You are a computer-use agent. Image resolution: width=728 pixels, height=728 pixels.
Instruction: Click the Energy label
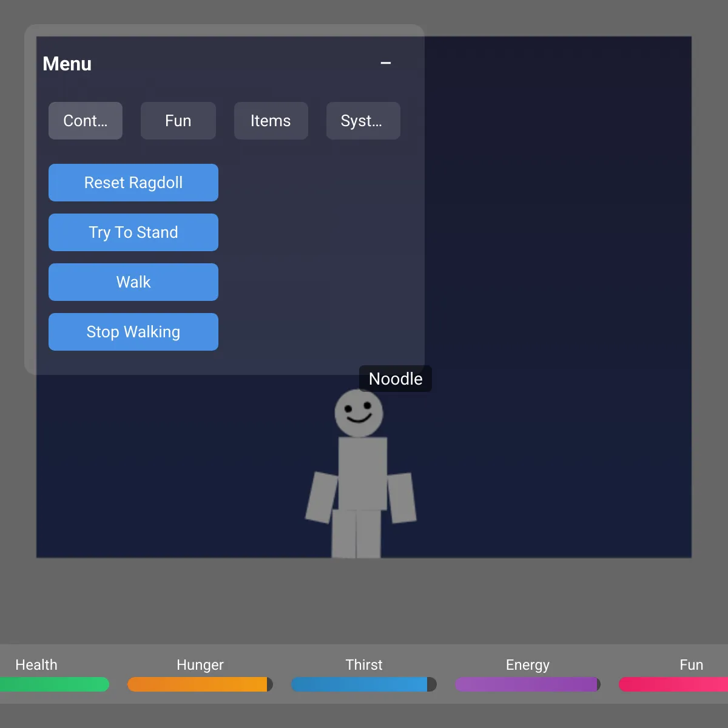pos(528,665)
